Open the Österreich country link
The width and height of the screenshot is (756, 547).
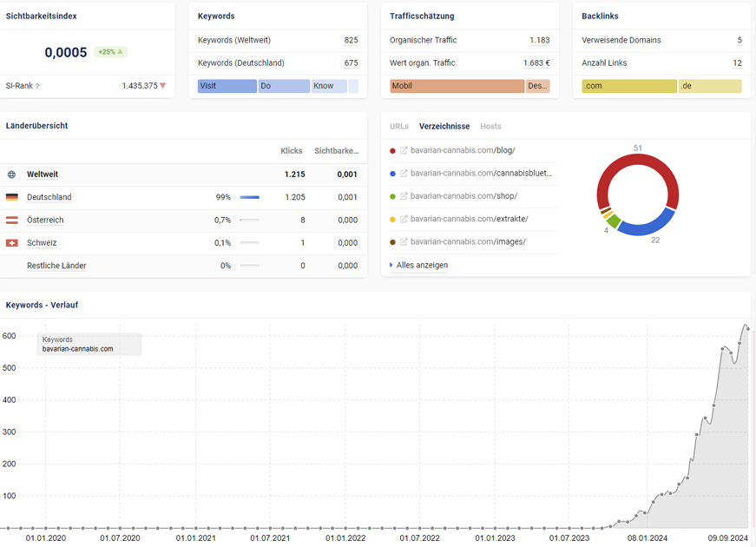[x=45, y=221]
